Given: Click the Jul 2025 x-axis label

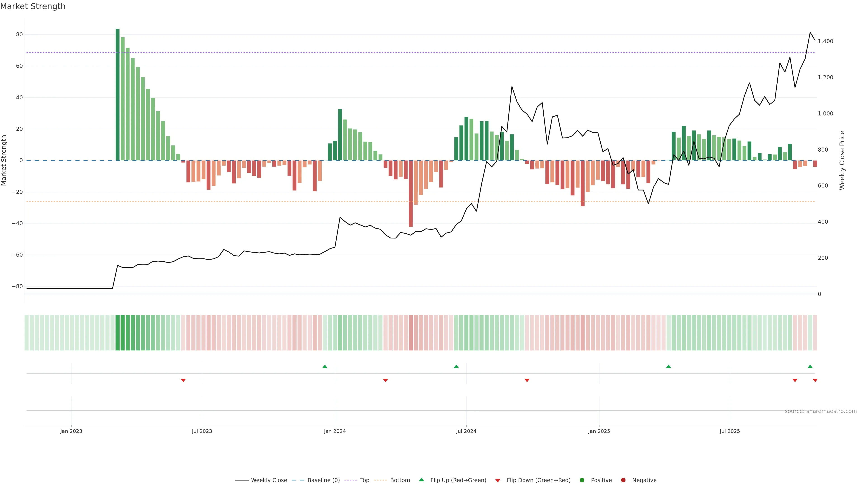Looking at the screenshot, I should 729,431.
